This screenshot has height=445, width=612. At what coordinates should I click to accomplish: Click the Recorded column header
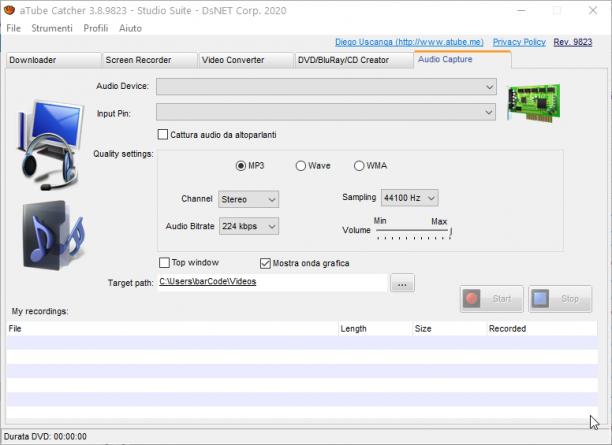coord(542,329)
